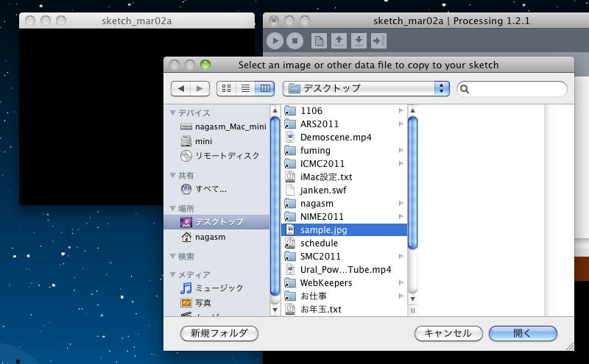Screen dimensions: 589x364
Task: Open the fuming folder
Action: click(344, 151)
